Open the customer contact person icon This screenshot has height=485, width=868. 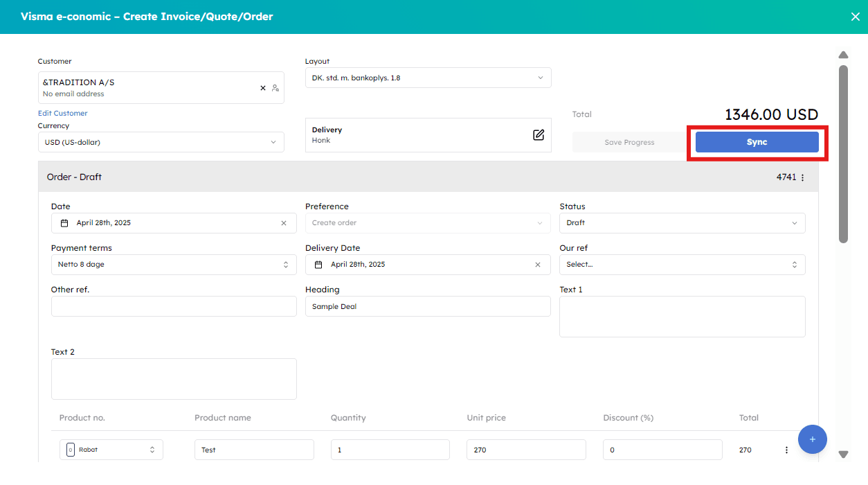click(x=275, y=88)
